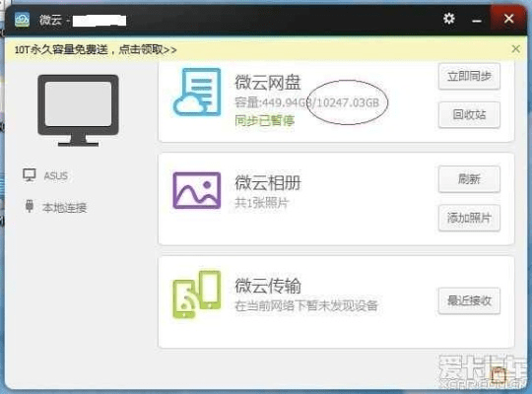Open the 回收站 recycle bin
The image size is (532, 394).
click(469, 114)
